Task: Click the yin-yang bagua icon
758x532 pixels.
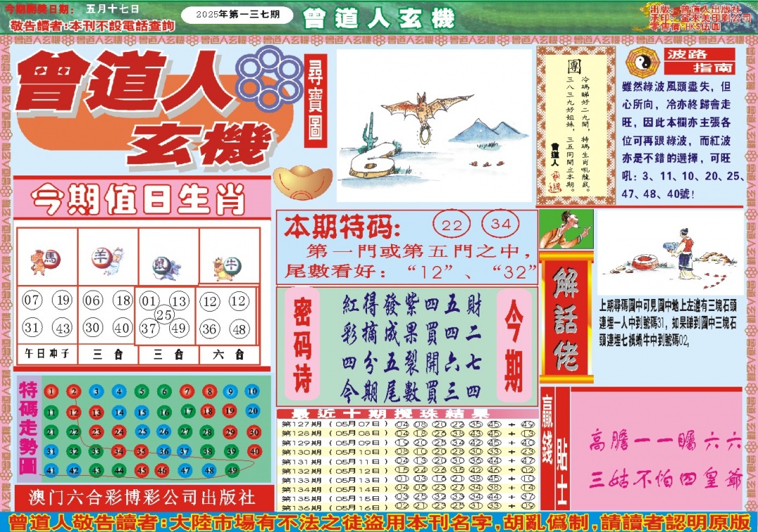Action: (x=639, y=62)
